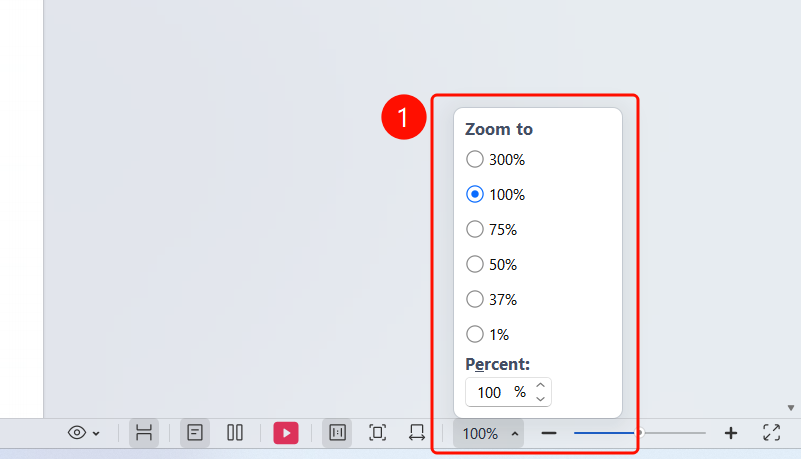801x459 pixels.
Task: Choose the 50% zoom radio button
Action: pyautogui.click(x=475, y=264)
